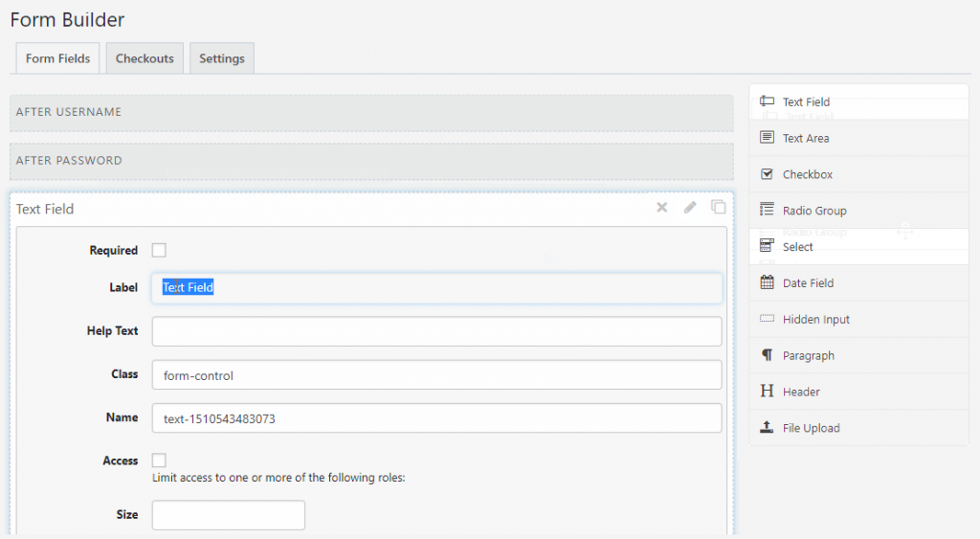Click the Checkbox control icon

tap(767, 174)
